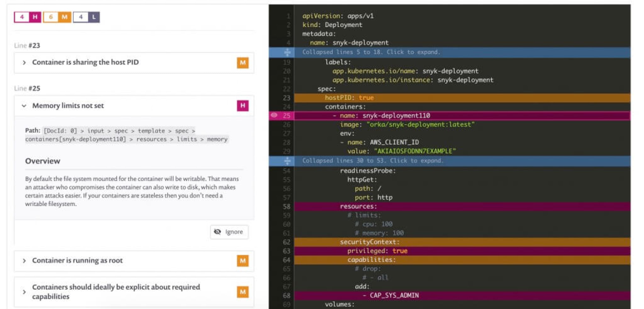Click line 57 port: http
This screenshot has height=309, width=644.
[x=373, y=198]
